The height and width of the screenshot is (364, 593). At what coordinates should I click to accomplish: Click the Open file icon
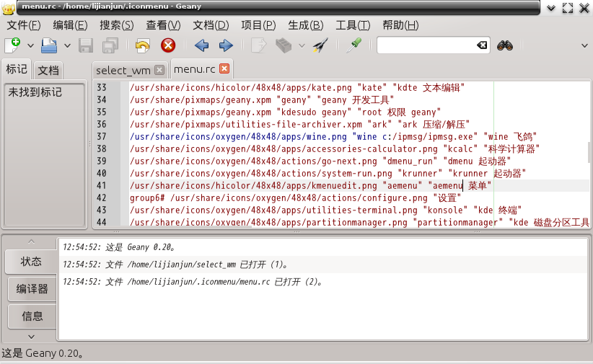[49, 45]
